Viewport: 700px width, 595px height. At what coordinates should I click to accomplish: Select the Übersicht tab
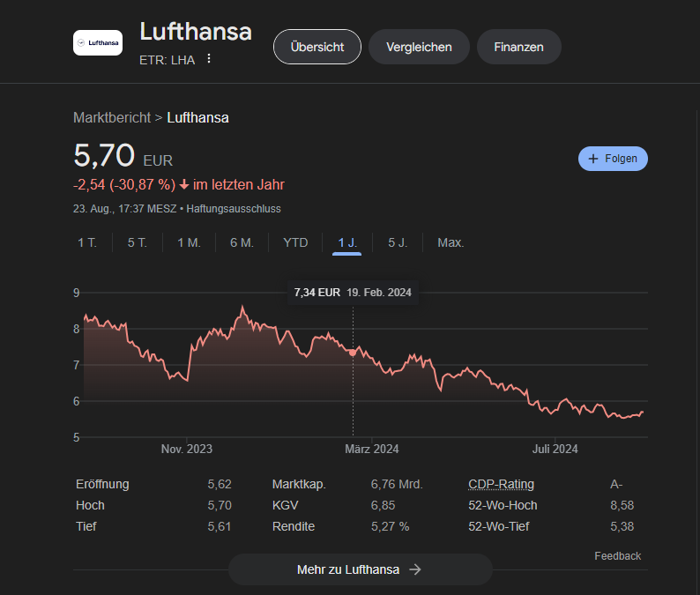[317, 47]
